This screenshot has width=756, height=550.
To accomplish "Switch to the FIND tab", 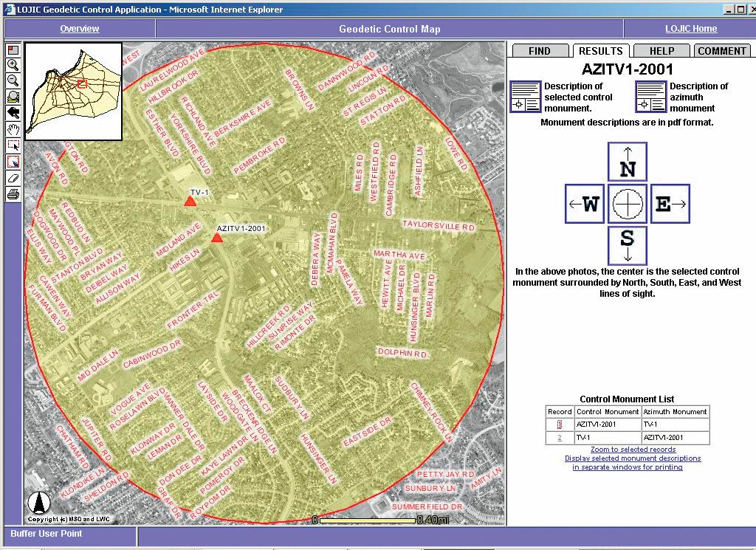I will coord(539,51).
